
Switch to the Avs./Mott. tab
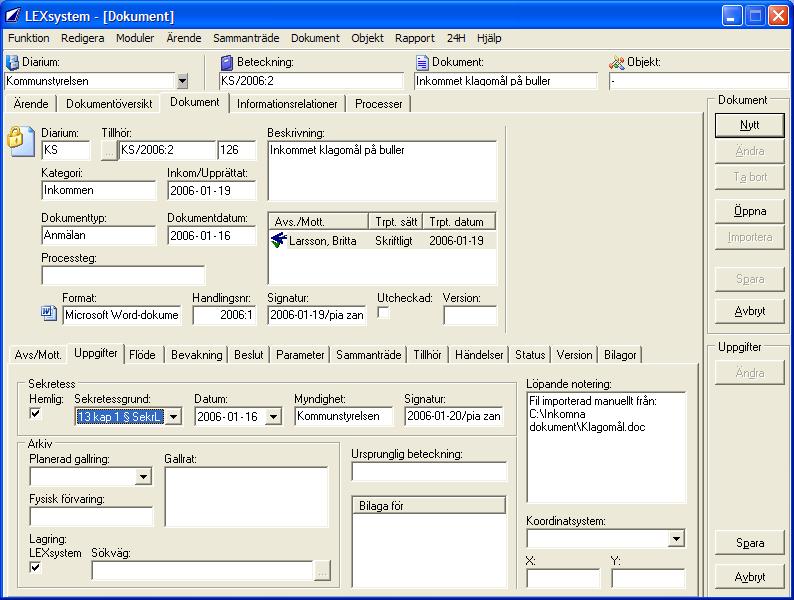tap(38, 355)
